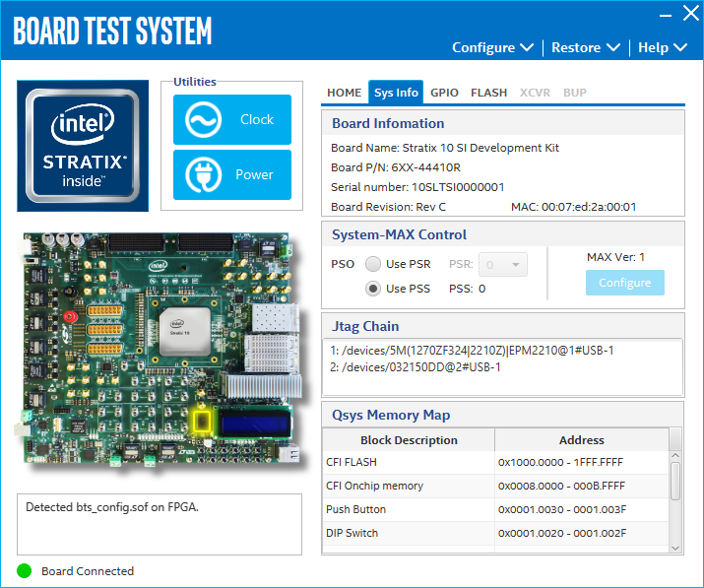Image resolution: width=704 pixels, height=588 pixels.
Task: Click the green Board Connected indicator
Action: tap(25, 571)
